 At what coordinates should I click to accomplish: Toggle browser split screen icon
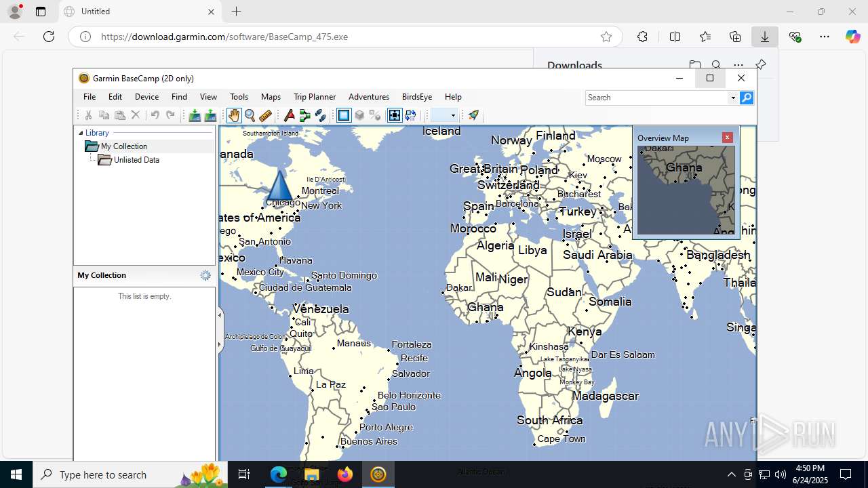pos(675,37)
